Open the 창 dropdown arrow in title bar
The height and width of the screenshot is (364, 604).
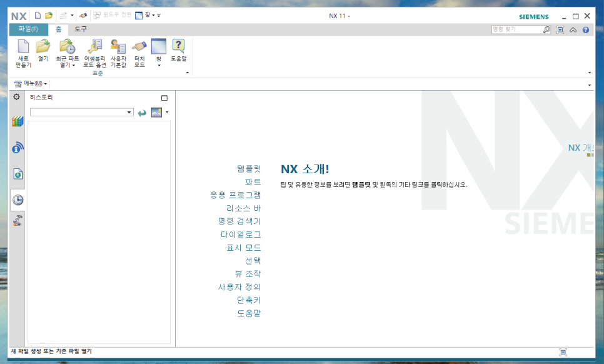tap(153, 16)
